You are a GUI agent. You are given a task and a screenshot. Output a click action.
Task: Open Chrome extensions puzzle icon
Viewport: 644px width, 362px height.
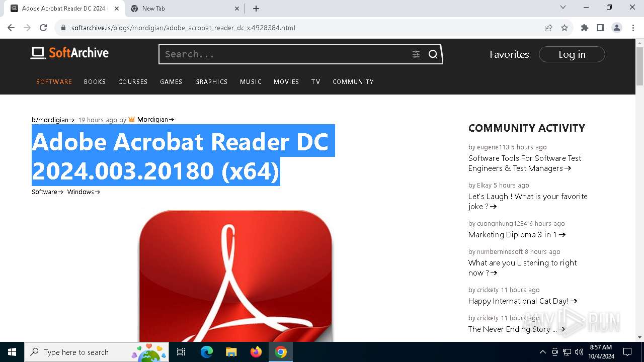(585, 28)
